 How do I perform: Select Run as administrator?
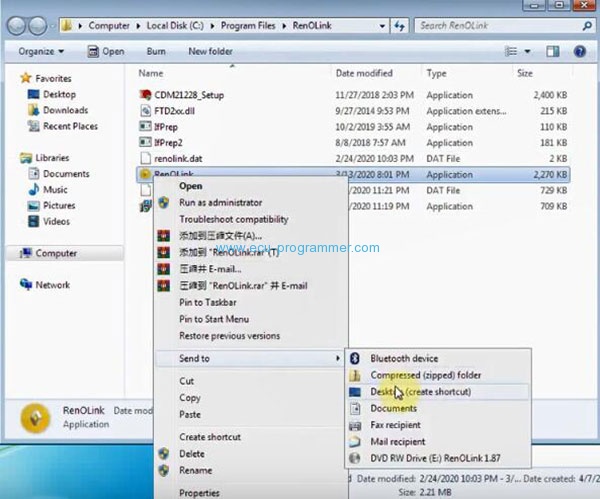pyautogui.click(x=220, y=202)
